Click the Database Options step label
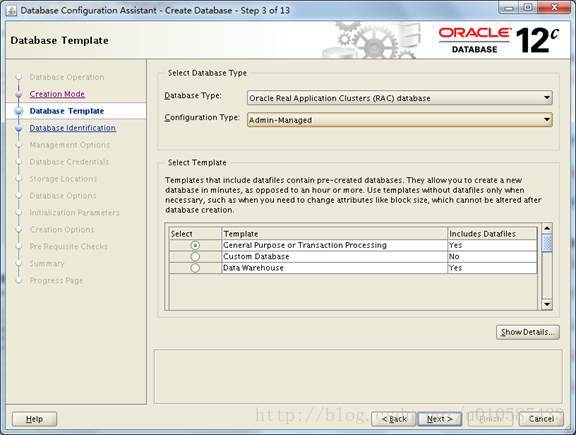This screenshot has height=435, width=576. (x=63, y=195)
